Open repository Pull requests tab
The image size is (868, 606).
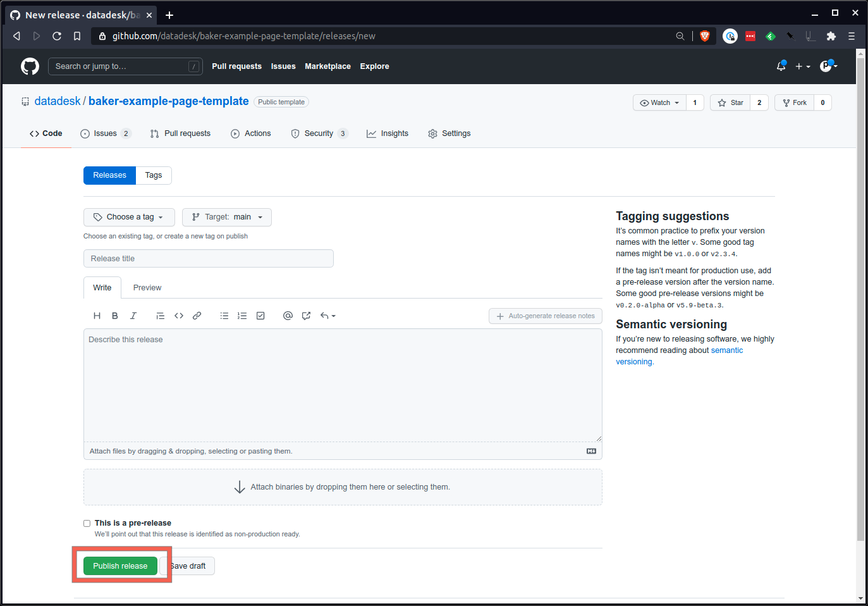(181, 133)
